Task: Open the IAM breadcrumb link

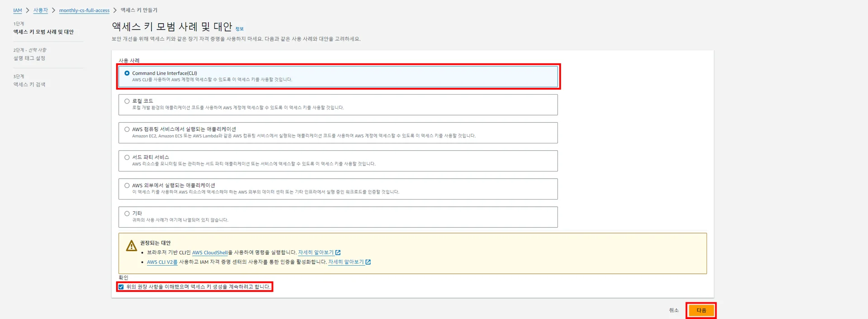Action: (18, 10)
